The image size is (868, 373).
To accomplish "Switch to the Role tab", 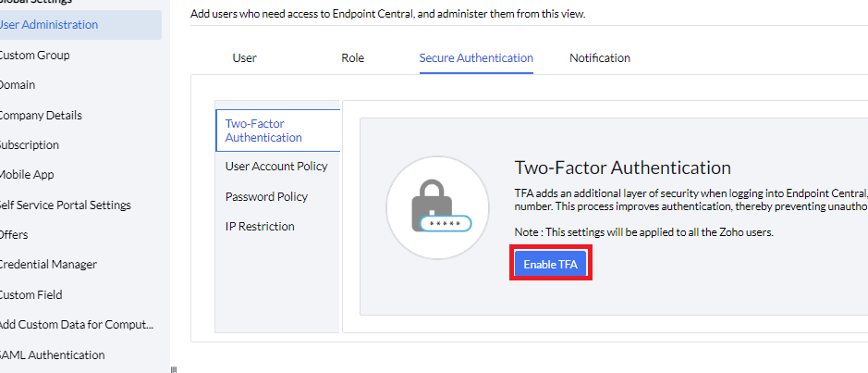I will pos(353,57).
